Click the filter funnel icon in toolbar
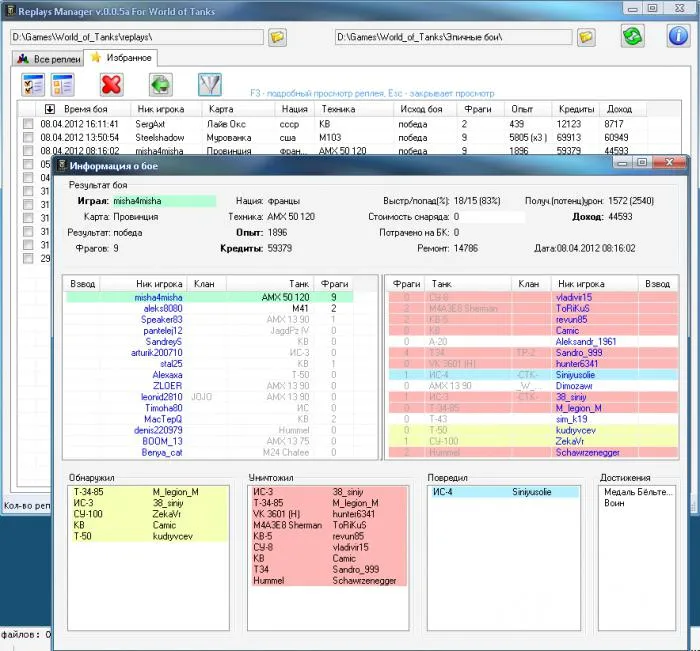The width and height of the screenshot is (700, 651). pos(211,85)
